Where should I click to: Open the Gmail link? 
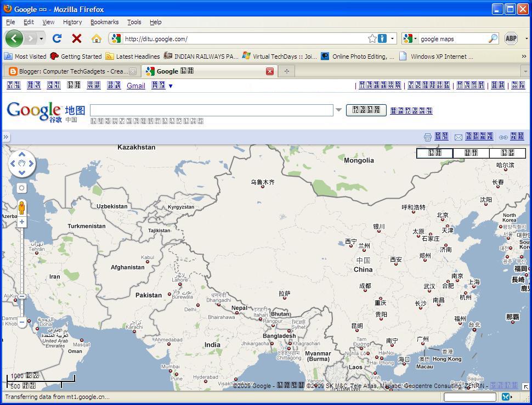click(135, 86)
